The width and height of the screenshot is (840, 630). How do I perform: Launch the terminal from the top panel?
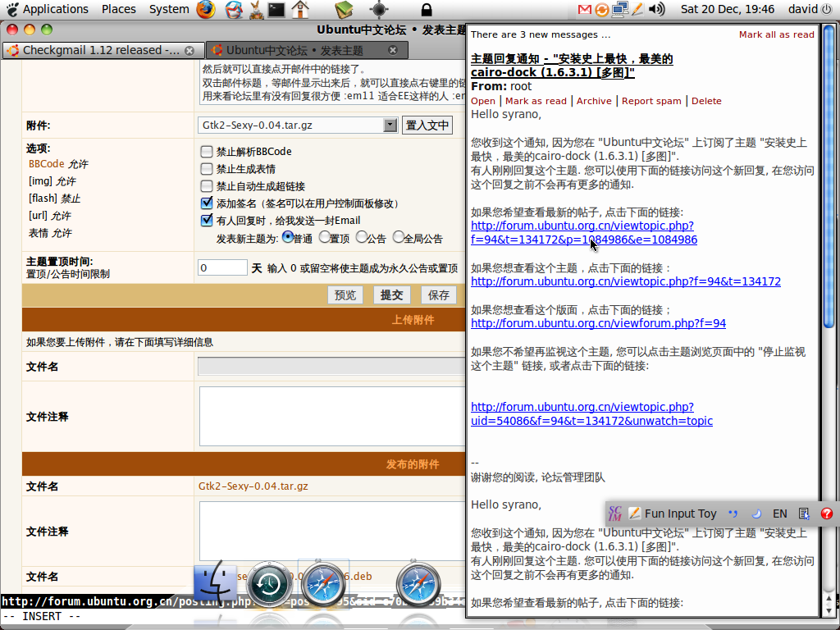click(x=276, y=9)
